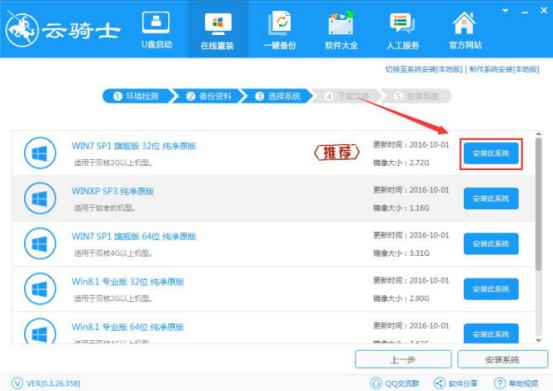Click the 镜像大小 2.72G text
Viewport: 553px width, 391px height.
(401, 163)
